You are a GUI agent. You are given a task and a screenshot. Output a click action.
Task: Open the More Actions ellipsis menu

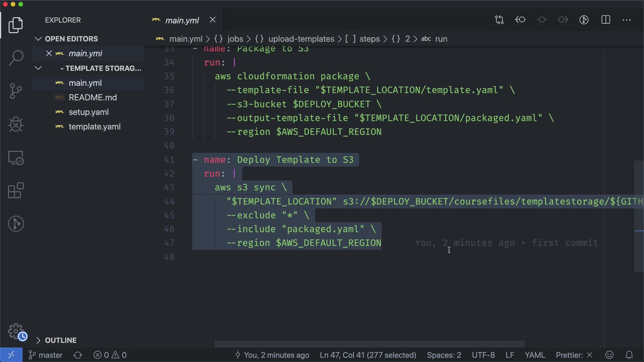[627, 20]
